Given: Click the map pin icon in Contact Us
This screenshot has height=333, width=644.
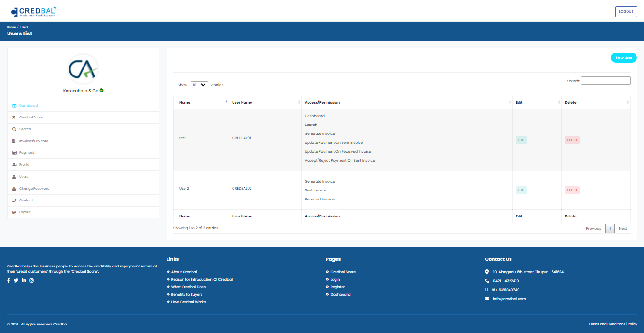Looking at the screenshot, I should point(487,272).
